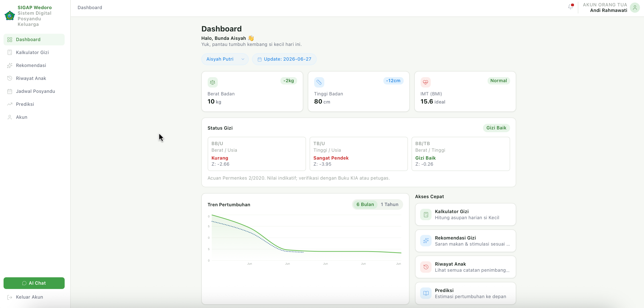
Task: Switch growth trend to 6 Bulan
Action: (x=365, y=204)
